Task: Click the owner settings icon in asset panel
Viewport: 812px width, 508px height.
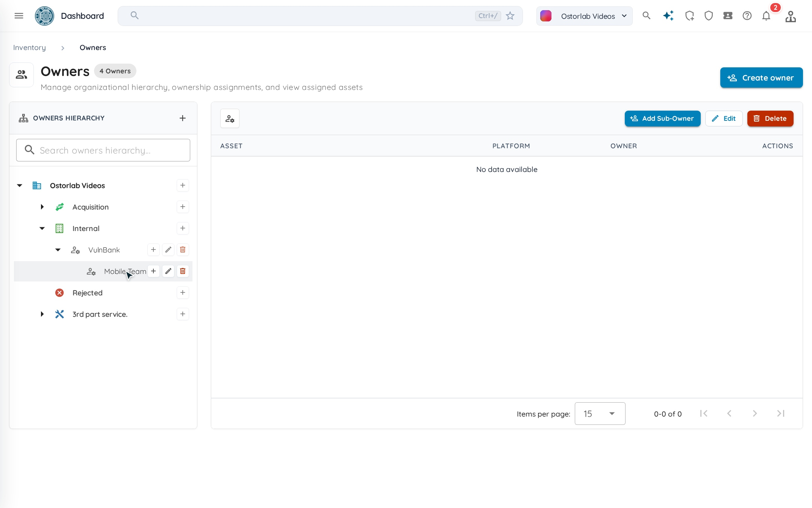Action: click(x=230, y=119)
